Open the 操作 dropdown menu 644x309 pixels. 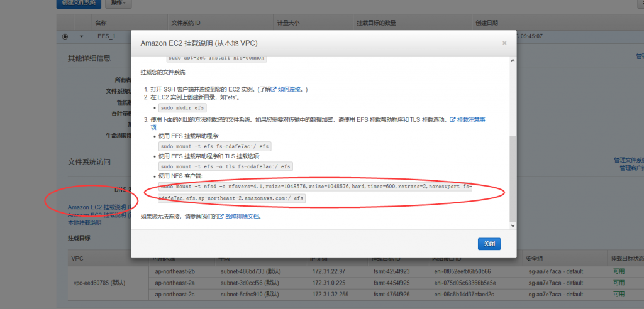(x=118, y=3)
